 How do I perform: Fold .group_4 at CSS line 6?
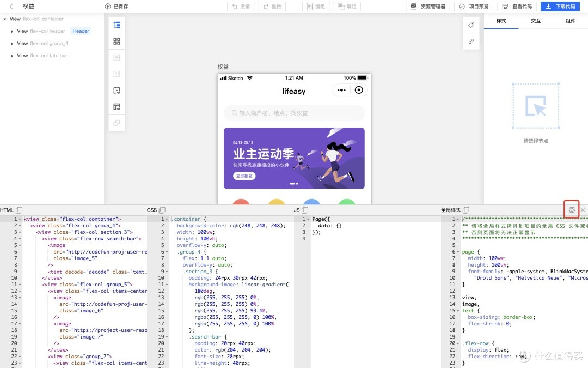tap(167, 251)
